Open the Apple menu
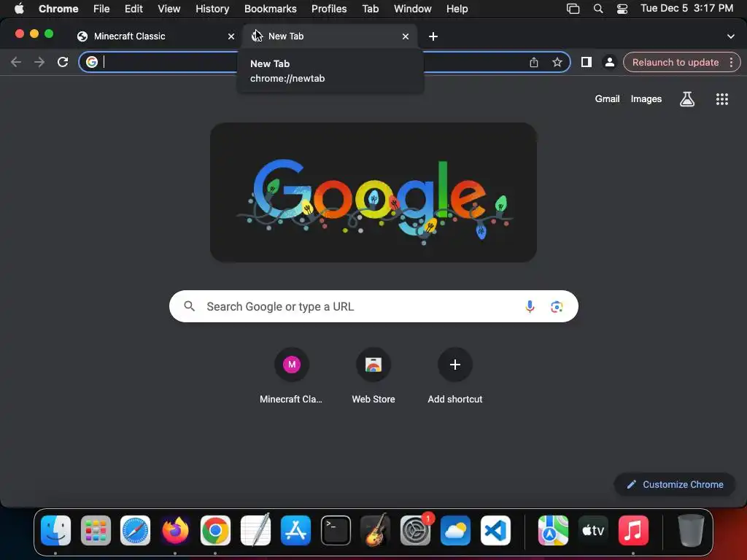This screenshot has height=560, width=747. click(19, 9)
